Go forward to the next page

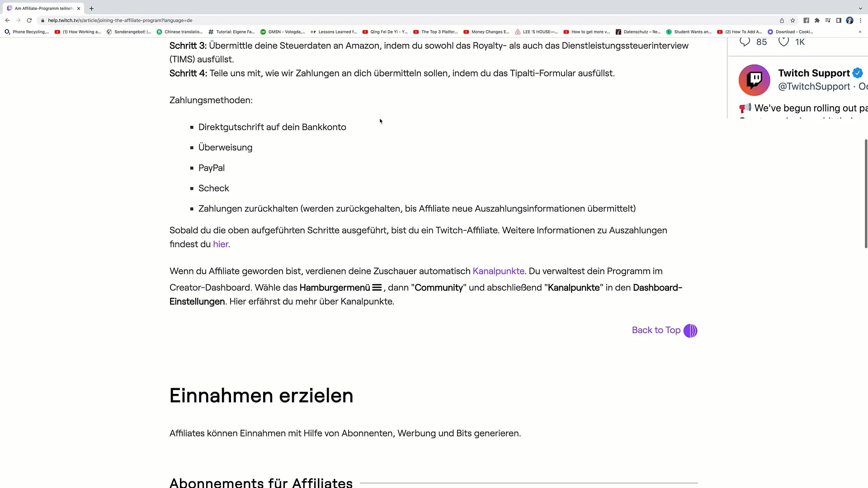(18, 20)
